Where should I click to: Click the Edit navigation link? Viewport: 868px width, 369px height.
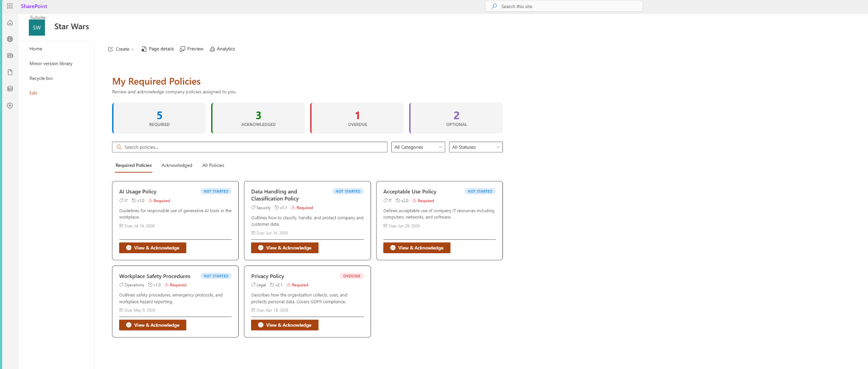coord(33,93)
